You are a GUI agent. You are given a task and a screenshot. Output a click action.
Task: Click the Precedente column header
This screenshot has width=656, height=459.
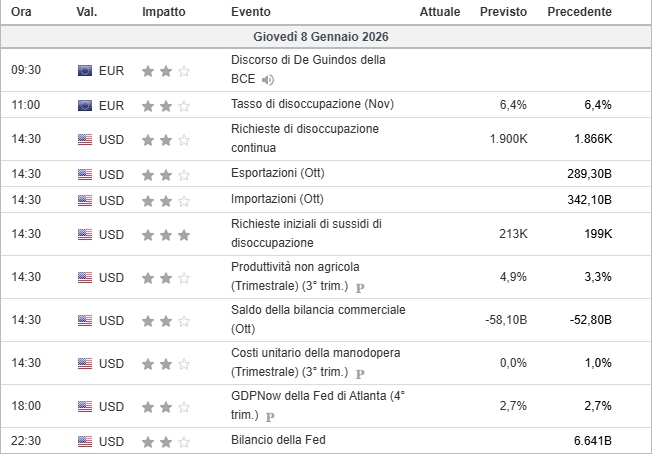click(579, 12)
